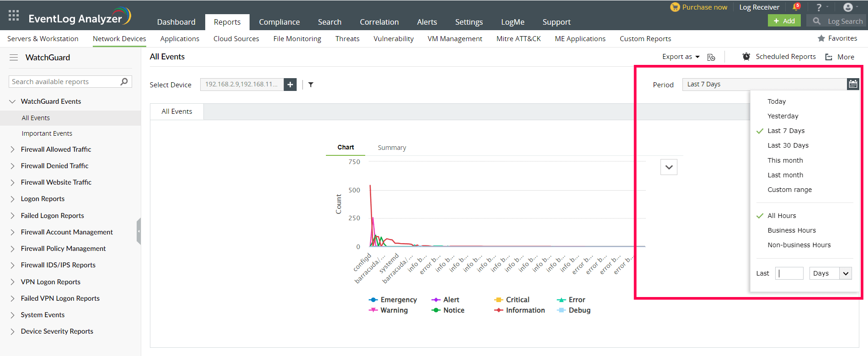Open the Period calendar icon

click(x=852, y=84)
